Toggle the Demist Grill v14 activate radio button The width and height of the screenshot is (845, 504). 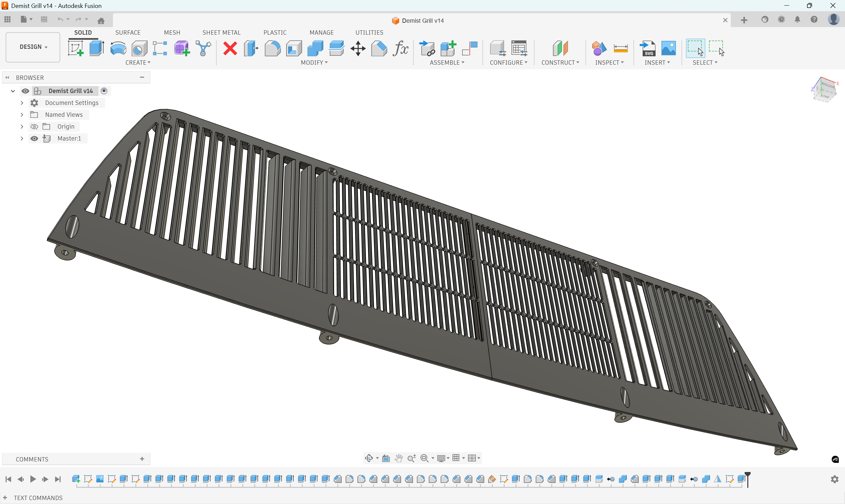pyautogui.click(x=104, y=91)
